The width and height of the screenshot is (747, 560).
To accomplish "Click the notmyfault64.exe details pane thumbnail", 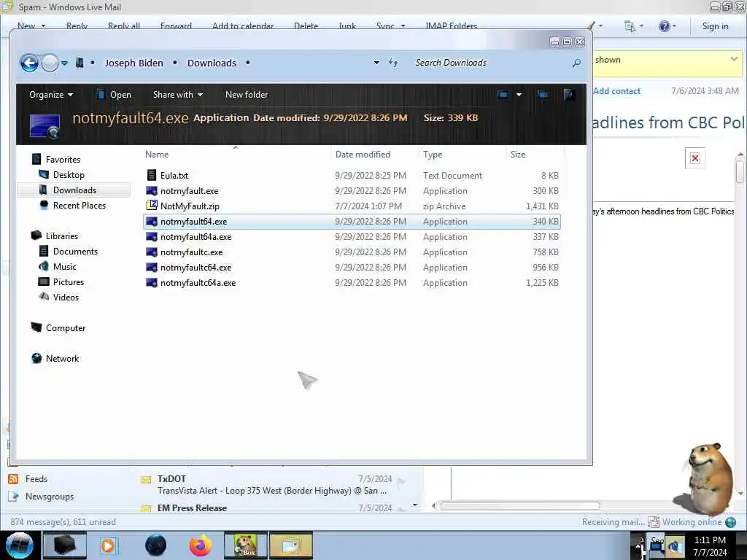I will coord(44,126).
